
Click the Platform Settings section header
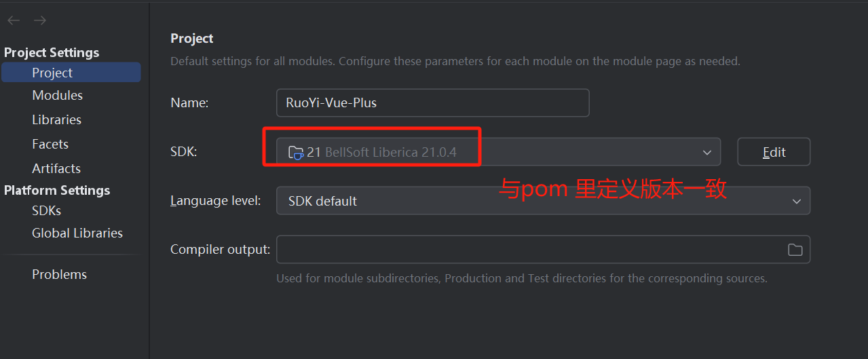(x=57, y=190)
